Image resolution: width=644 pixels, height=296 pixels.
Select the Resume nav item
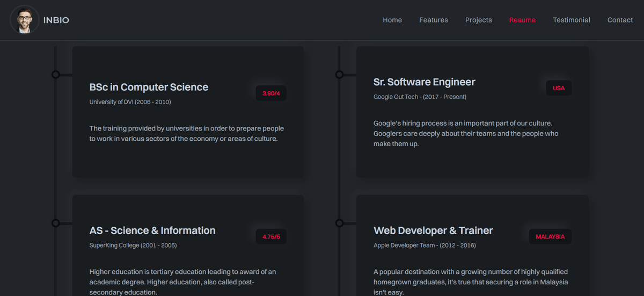point(522,20)
